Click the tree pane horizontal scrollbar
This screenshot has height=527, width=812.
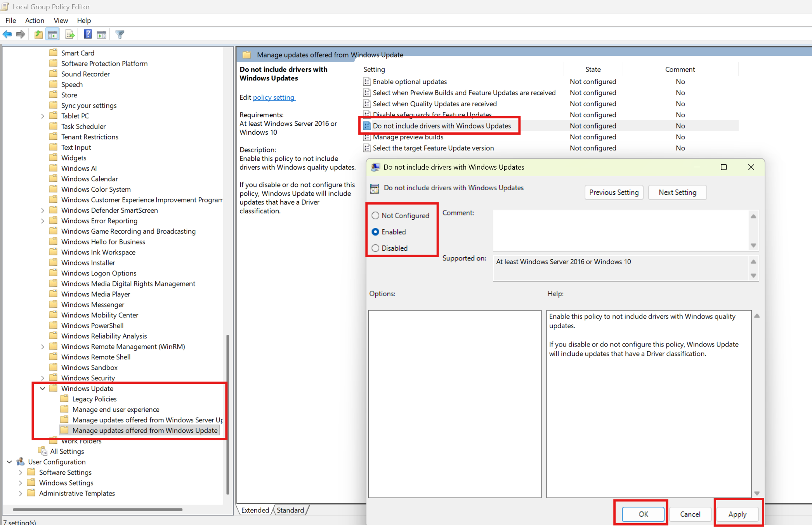pyautogui.click(x=98, y=509)
